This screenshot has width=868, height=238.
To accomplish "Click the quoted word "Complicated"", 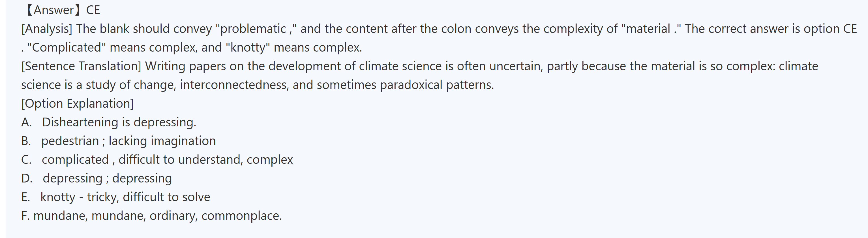I will coord(67,48).
